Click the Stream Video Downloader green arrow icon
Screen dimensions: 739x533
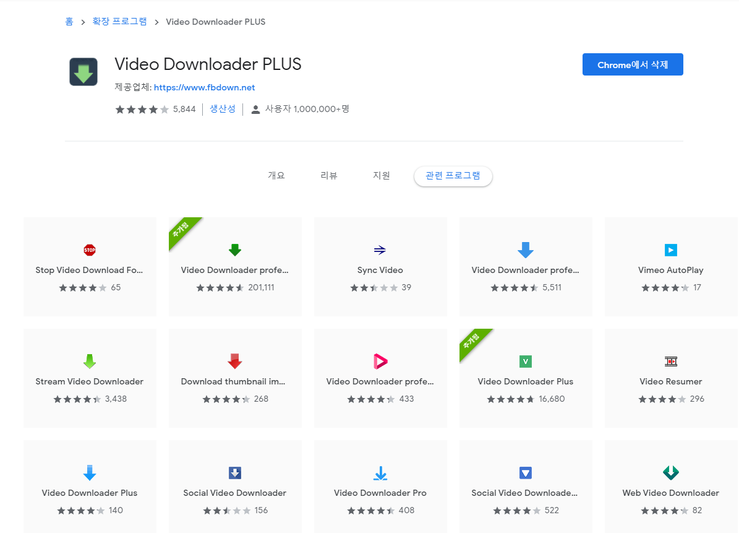point(90,361)
